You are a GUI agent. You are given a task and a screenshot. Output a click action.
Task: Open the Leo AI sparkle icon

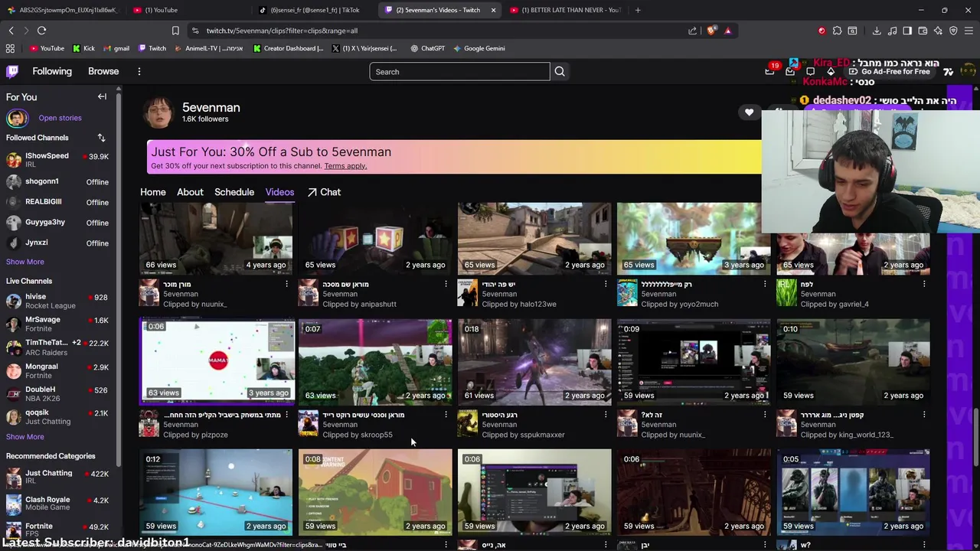pos(938,31)
